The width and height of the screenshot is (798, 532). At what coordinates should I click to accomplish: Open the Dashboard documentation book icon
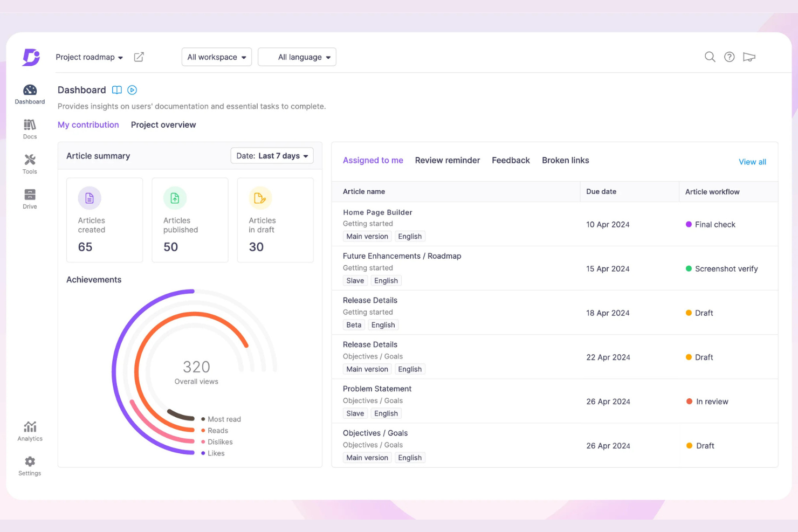click(116, 90)
